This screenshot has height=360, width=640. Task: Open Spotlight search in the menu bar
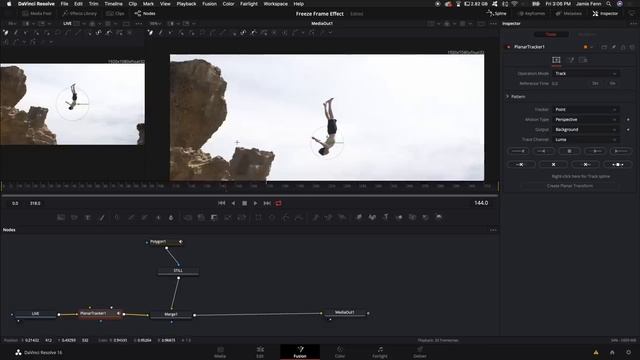point(609,4)
